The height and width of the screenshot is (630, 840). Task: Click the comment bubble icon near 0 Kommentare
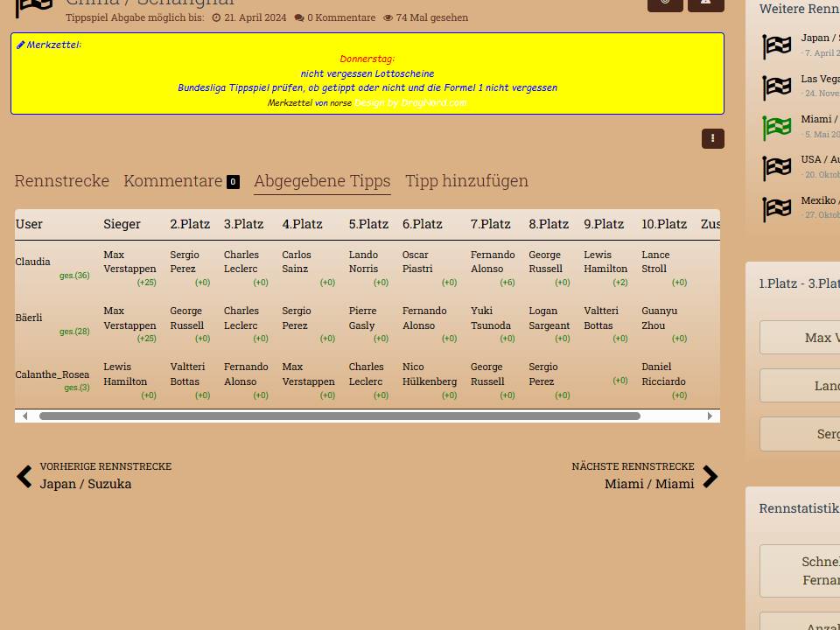coord(299,17)
